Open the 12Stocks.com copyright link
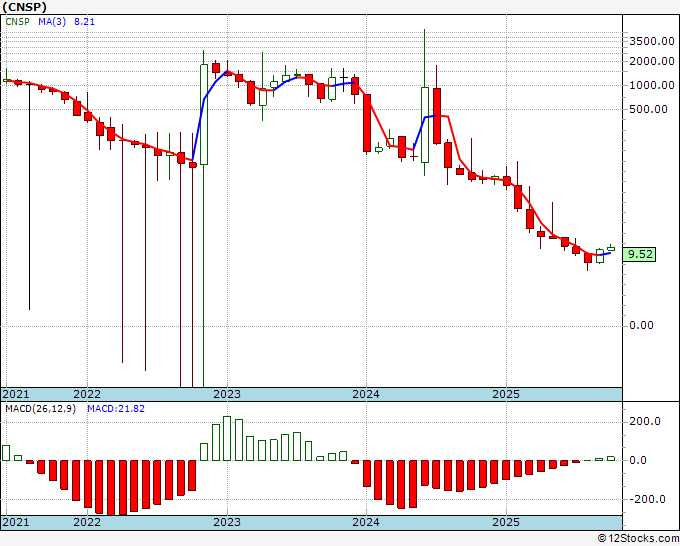This screenshot has width=680, height=546. coord(638,539)
